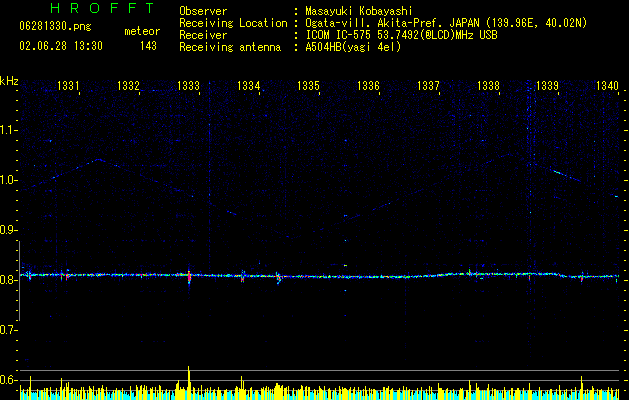Screen dimensions: 629x400
Task: Click the HROFFT title text
Action: click(103, 8)
